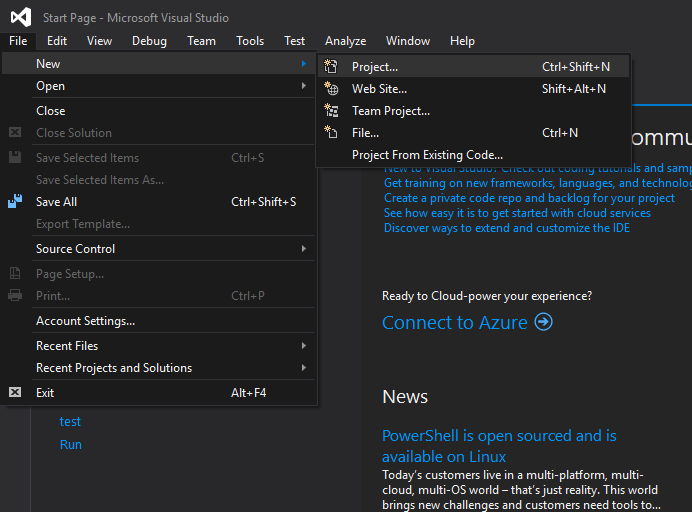This screenshot has height=512, width=692.
Task: Choose Exit from the File menu
Action: click(x=159, y=392)
